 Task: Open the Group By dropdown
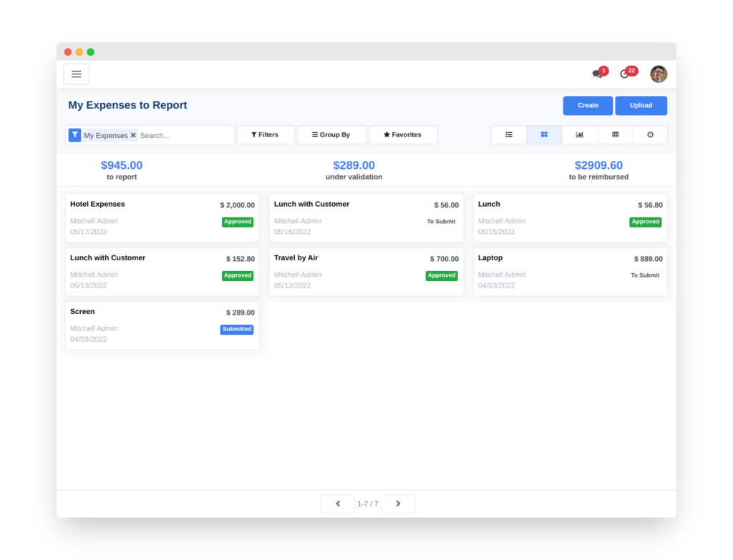point(331,134)
